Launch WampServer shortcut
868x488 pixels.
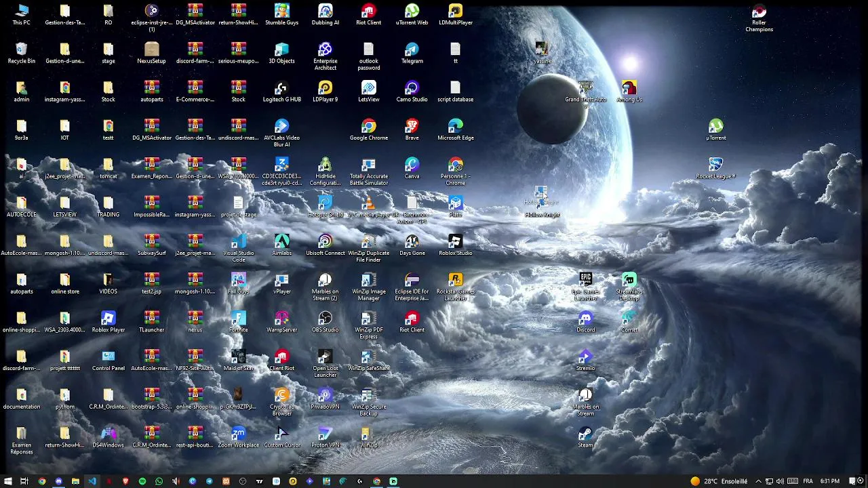[281, 323]
